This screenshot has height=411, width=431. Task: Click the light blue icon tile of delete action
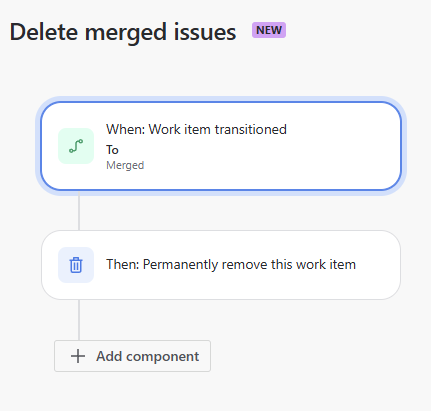click(76, 265)
